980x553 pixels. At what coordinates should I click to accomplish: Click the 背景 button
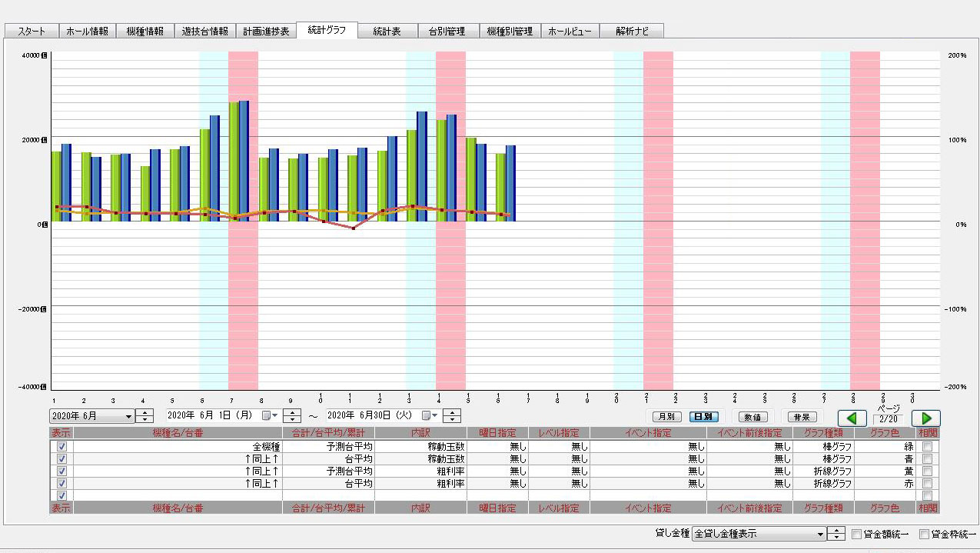tap(800, 416)
